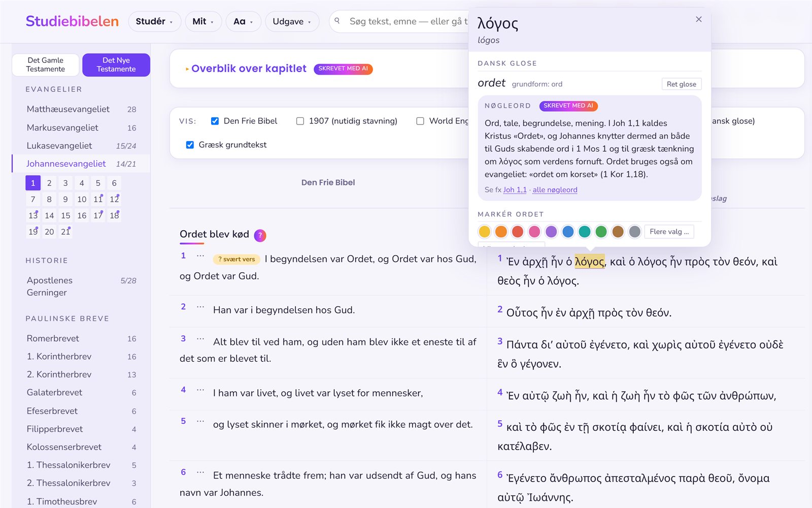This screenshot has width=812, height=508.
Task: Open the verse 4 ellipsis menu
Action: click(200, 390)
